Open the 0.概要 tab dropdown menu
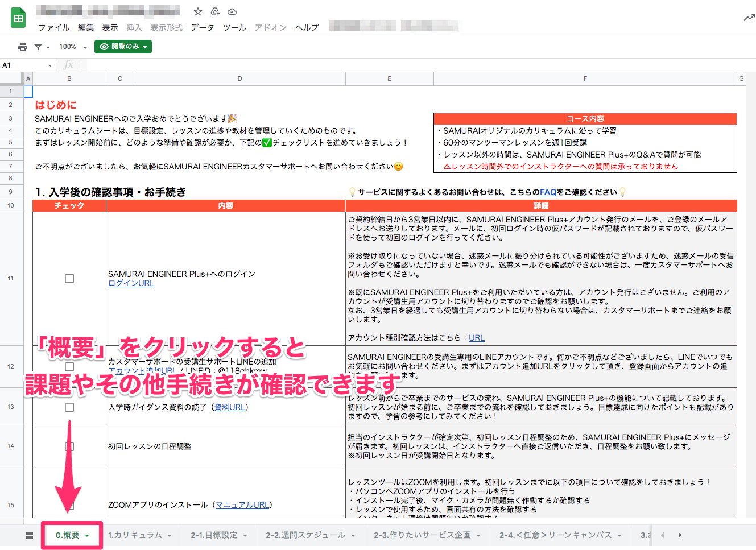Image resolution: width=756 pixels, height=550 pixels. pos(86,535)
